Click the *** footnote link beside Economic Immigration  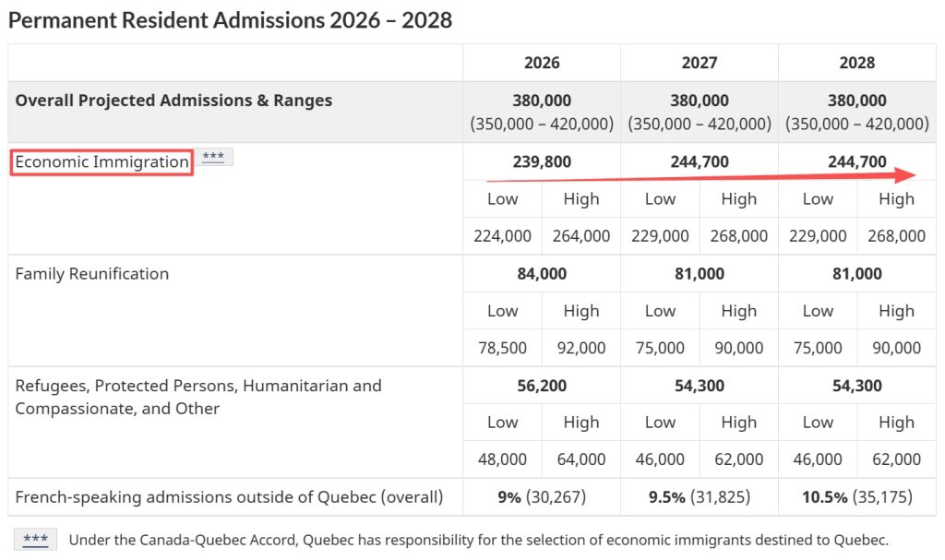click(x=213, y=157)
